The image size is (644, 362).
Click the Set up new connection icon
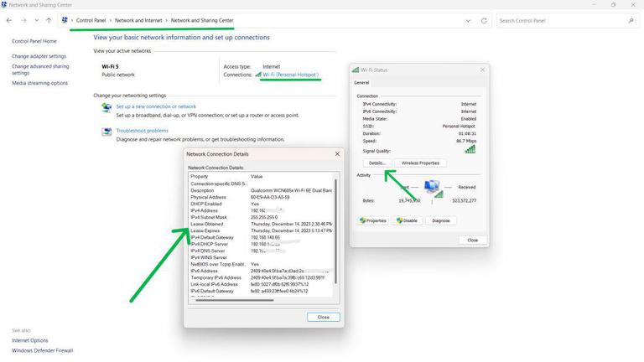pyautogui.click(x=106, y=108)
